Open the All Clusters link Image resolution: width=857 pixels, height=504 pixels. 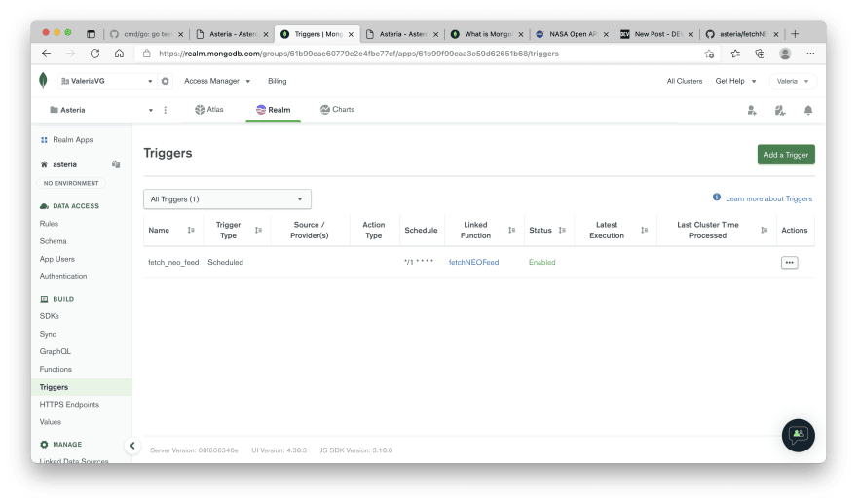[x=685, y=81]
